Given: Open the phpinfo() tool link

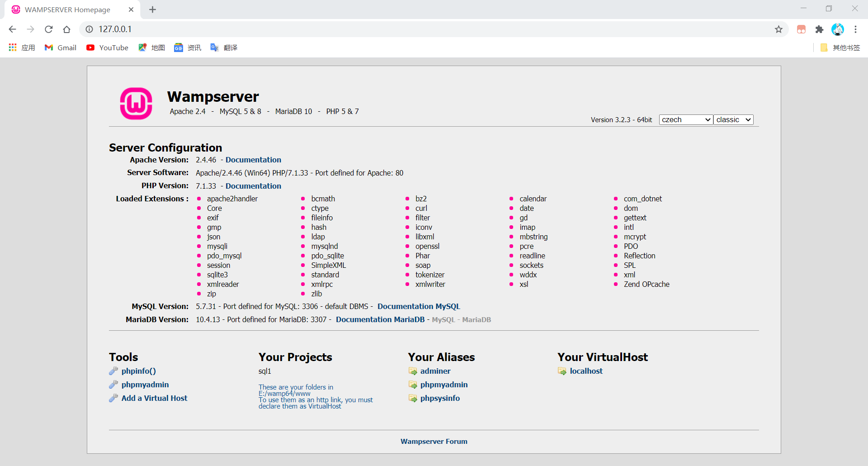Looking at the screenshot, I should point(139,371).
